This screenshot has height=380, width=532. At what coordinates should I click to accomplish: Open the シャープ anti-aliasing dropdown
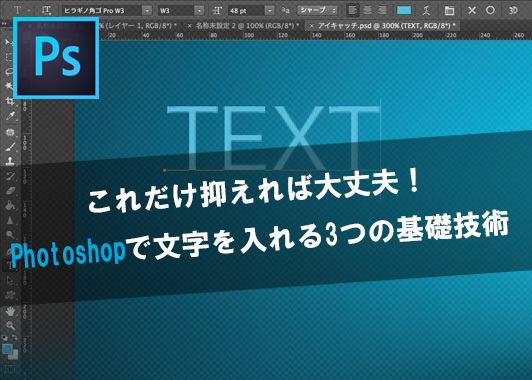pos(317,11)
